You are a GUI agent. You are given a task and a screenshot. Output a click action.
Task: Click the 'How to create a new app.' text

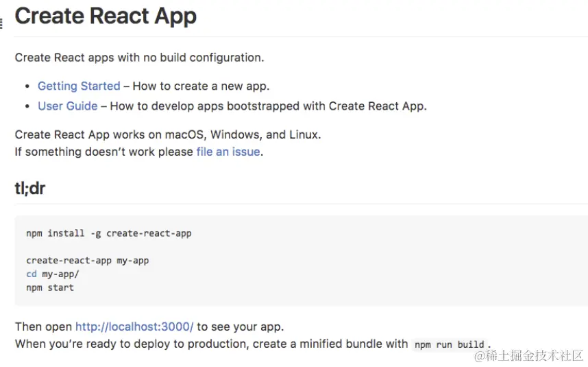pos(201,86)
